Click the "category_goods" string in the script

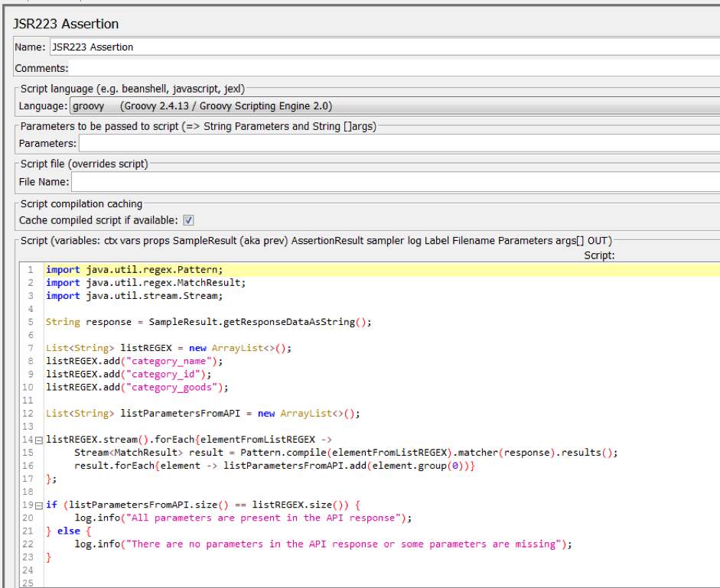171,388
